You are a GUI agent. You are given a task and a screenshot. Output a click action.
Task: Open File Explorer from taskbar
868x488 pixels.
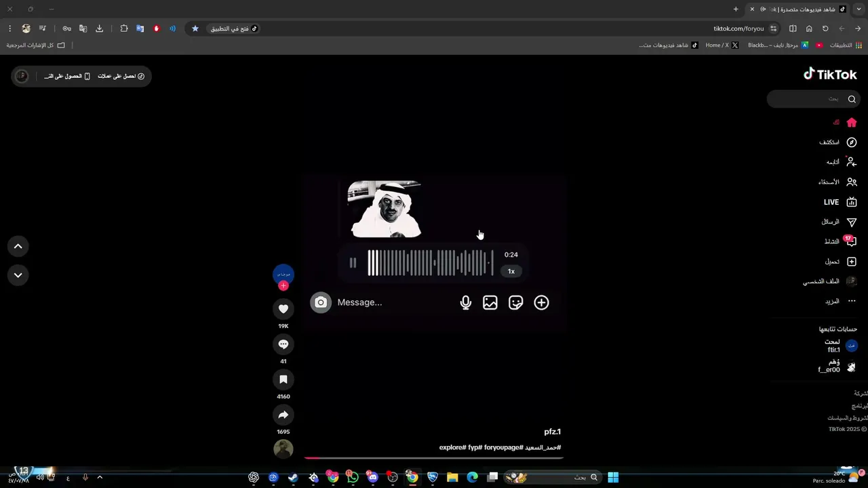pyautogui.click(x=452, y=477)
